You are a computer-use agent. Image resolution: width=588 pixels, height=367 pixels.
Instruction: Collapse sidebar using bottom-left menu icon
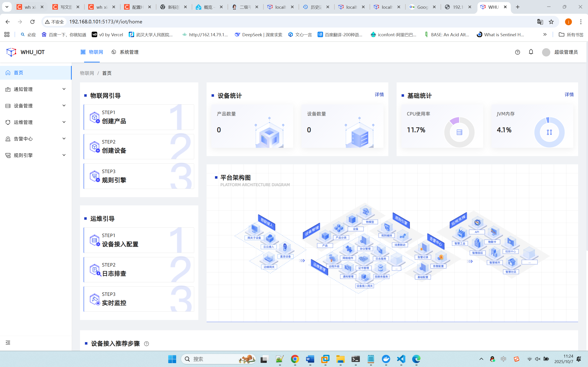tap(8, 342)
